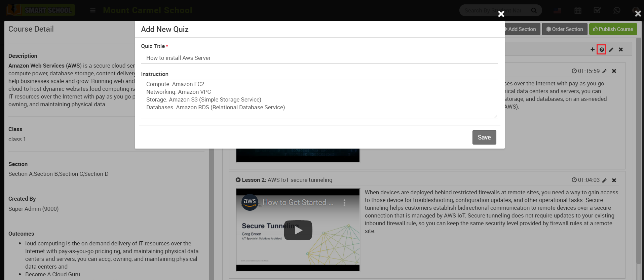Delete Lesson 2 using its X icon
This screenshot has height=280, width=644.
click(x=614, y=181)
